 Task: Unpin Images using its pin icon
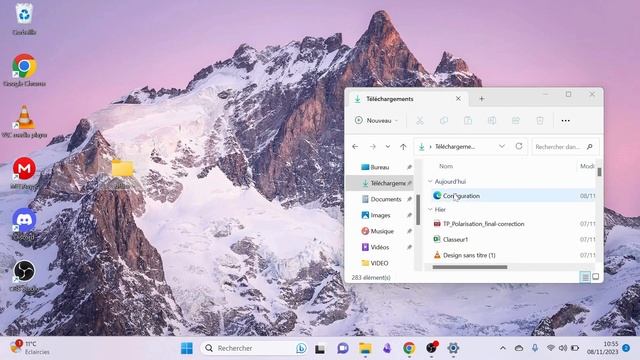pos(409,215)
